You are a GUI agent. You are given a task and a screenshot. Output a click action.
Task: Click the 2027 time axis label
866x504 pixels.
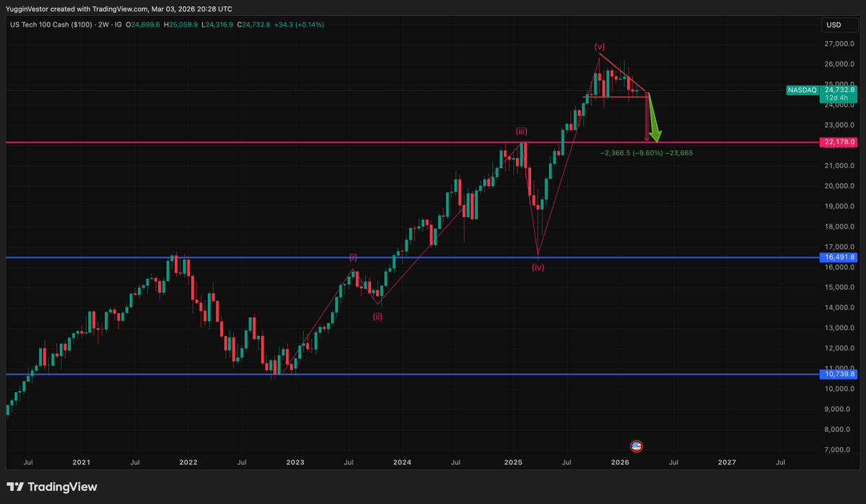click(727, 461)
